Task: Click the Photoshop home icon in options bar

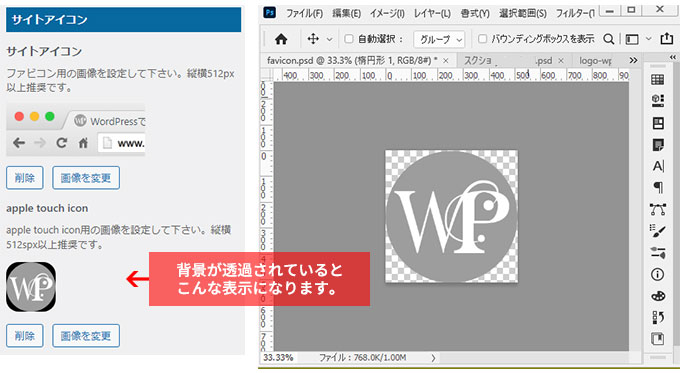Action: 281,39
